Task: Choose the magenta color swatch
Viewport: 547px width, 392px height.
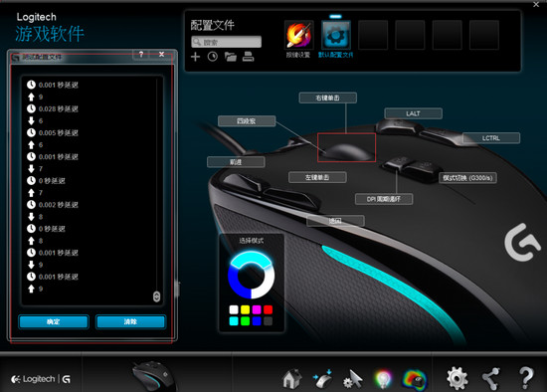Action: click(257, 309)
